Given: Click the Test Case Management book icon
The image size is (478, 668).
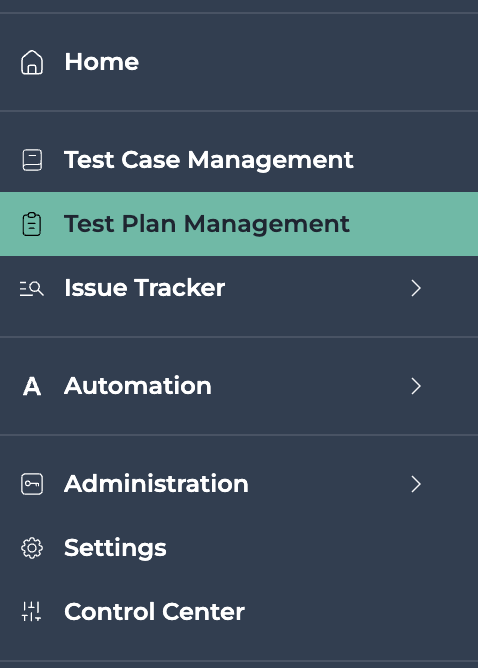Looking at the screenshot, I should click(x=32, y=160).
